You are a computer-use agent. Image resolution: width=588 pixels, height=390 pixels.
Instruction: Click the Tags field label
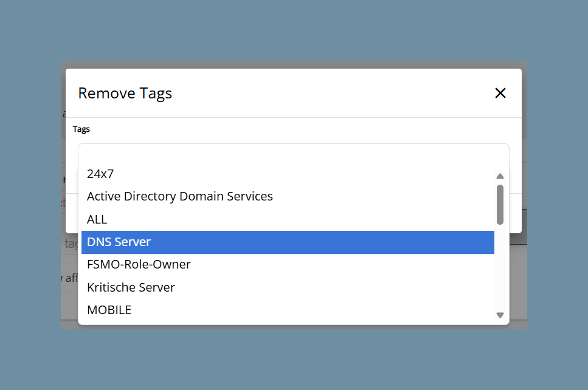tap(81, 129)
